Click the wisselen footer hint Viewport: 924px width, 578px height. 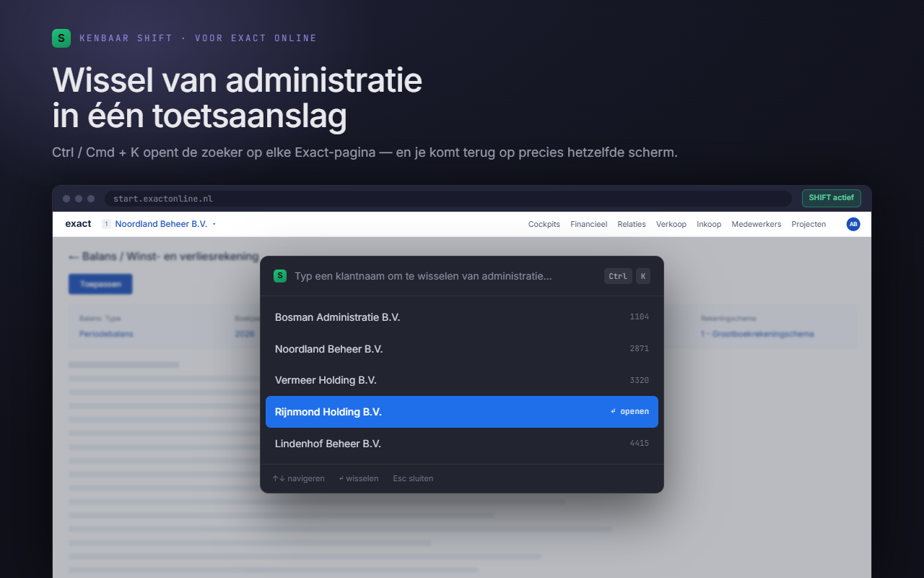click(359, 478)
